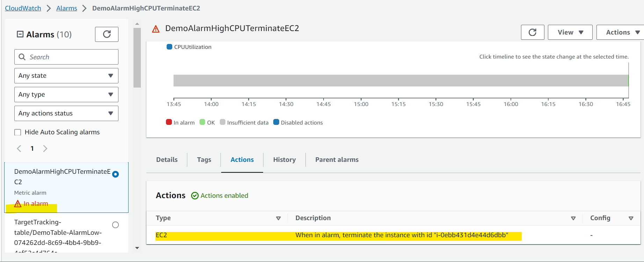Click the green OK legend swatch
The image size is (644, 262).
[x=202, y=122]
